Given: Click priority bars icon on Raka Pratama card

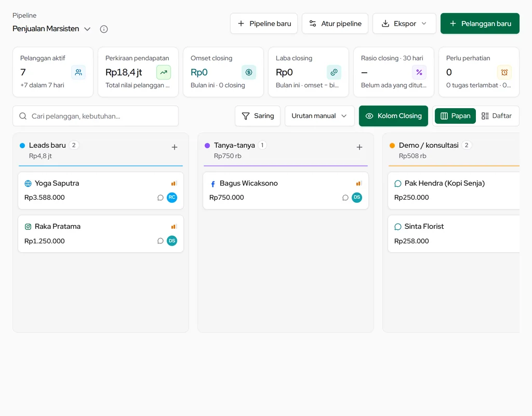Looking at the screenshot, I should pyautogui.click(x=174, y=227).
